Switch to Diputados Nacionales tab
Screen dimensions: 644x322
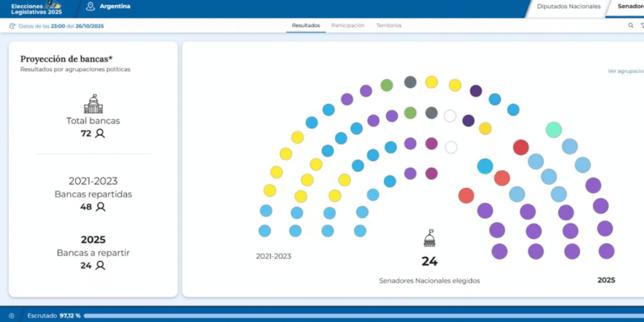point(568,7)
